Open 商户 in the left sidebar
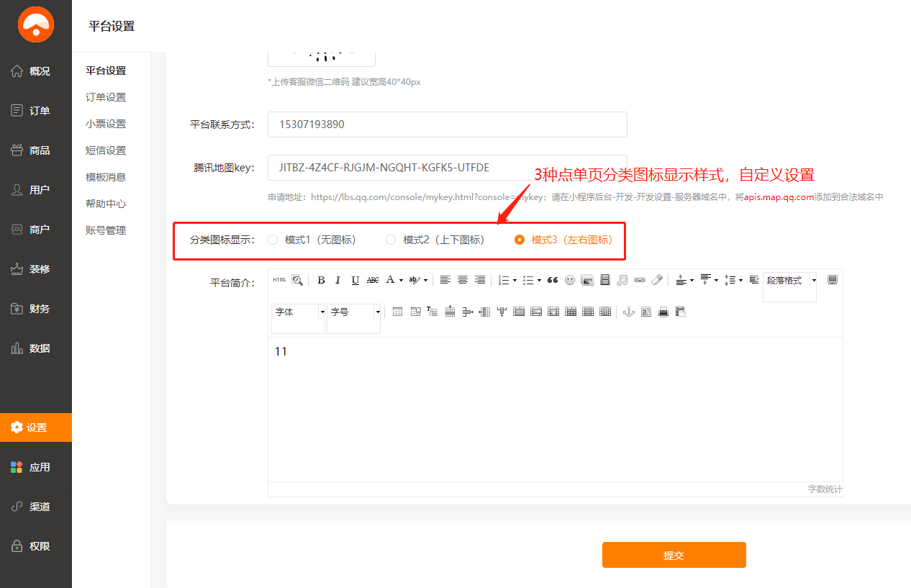The image size is (911, 588). click(x=36, y=230)
